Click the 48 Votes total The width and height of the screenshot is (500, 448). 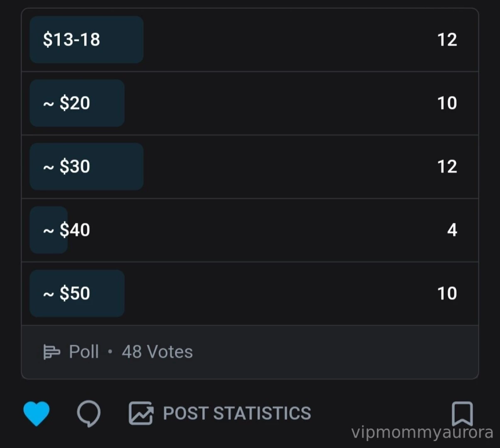tap(157, 352)
